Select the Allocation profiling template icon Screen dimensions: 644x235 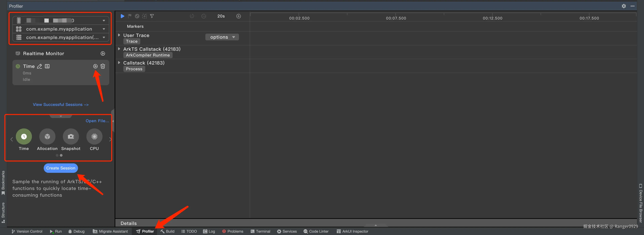pos(47,136)
